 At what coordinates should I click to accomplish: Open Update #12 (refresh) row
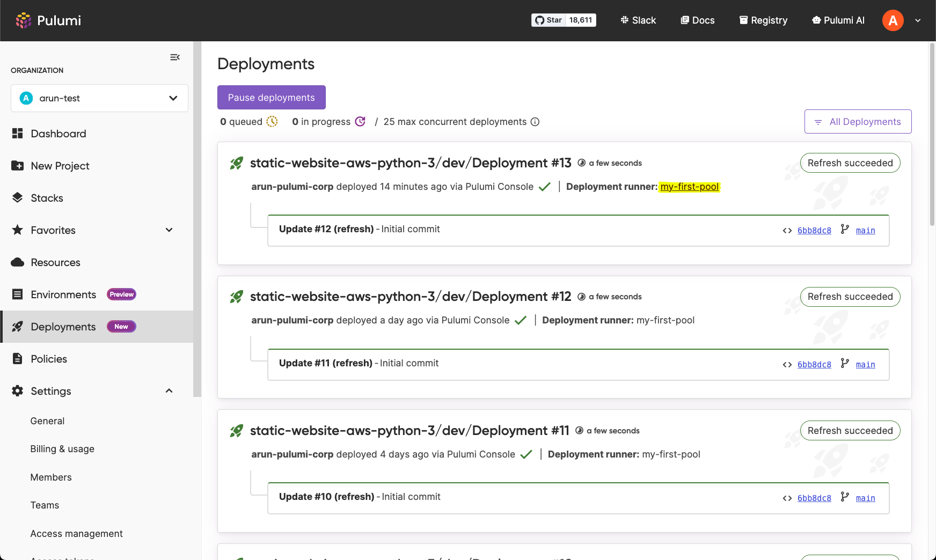[x=579, y=231]
